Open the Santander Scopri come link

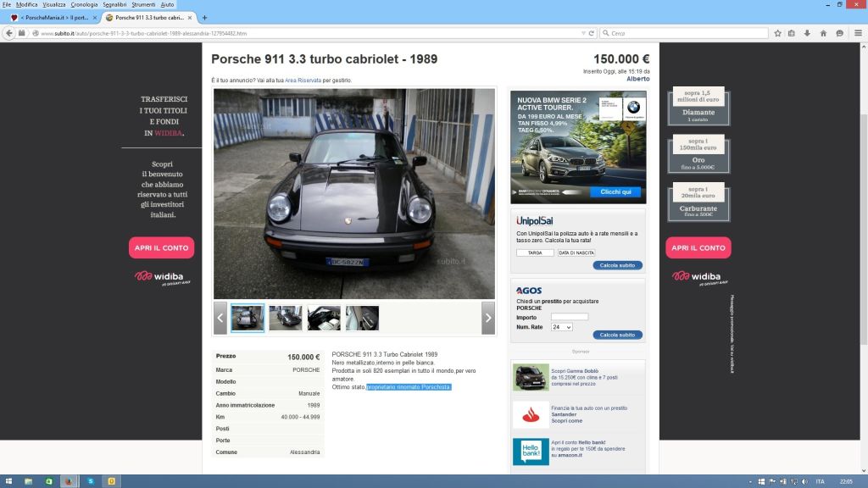[567, 421]
